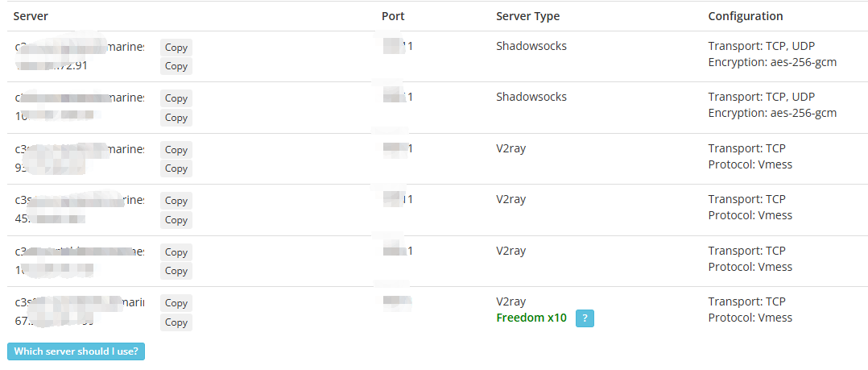This screenshot has height=370, width=868.
Task: Copy the Freedom x10 server hostname
Action: click(x=176, y=303)
